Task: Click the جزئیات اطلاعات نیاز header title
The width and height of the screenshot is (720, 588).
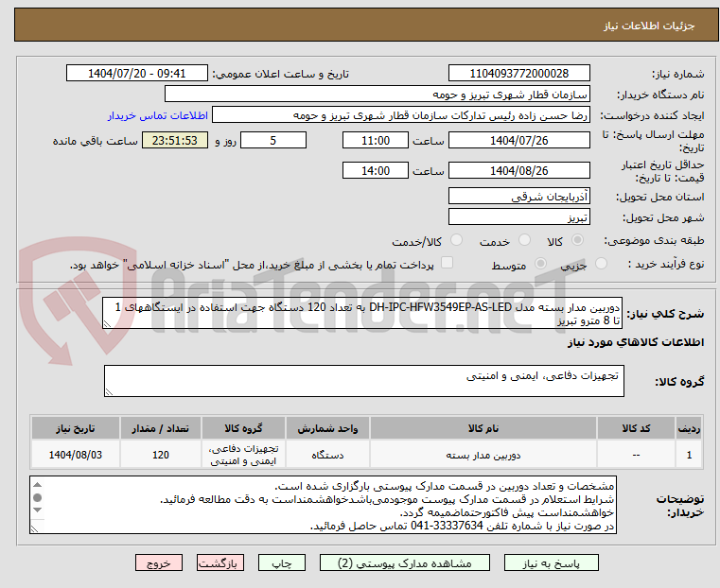Action: coord(649,26)
